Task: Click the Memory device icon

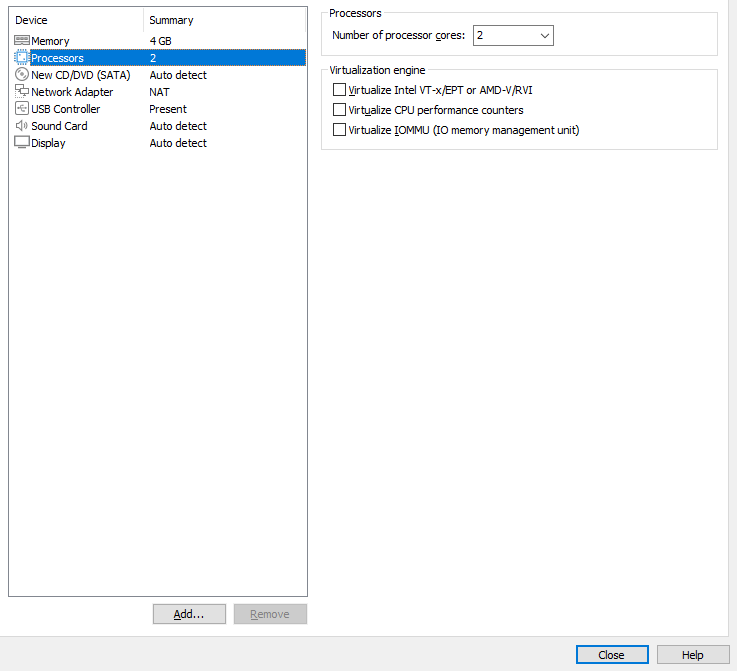Action: click(22, 40)
